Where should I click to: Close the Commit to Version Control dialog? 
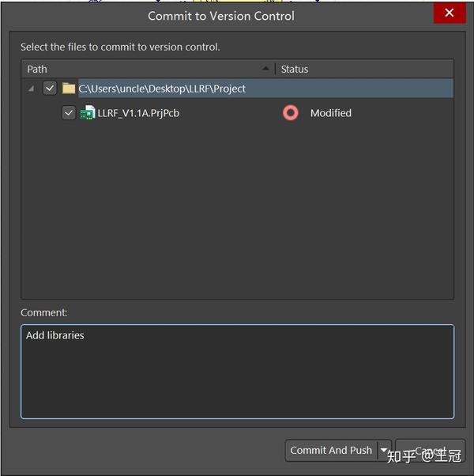[449, 13]
